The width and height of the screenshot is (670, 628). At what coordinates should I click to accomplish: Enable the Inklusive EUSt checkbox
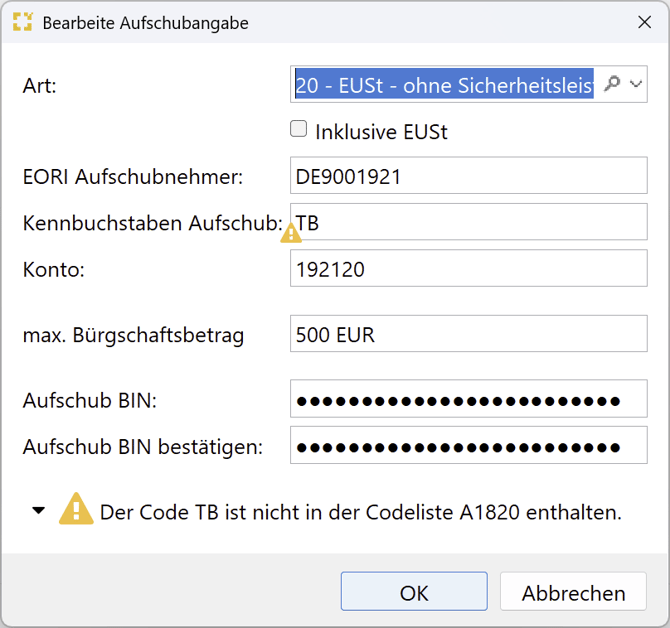298,129
